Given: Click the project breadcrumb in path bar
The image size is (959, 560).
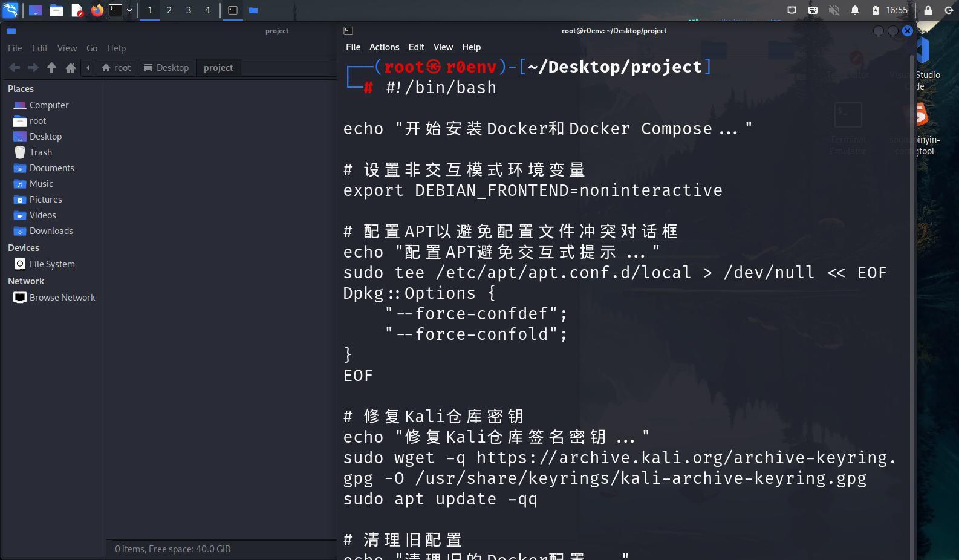Looking at the screenshot, I should pos(218,68).
